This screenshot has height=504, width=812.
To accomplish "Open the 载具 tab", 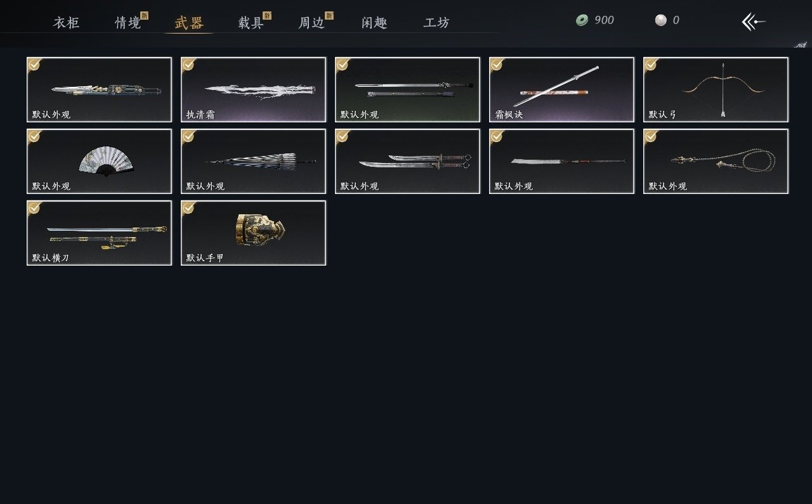I will [251, 23].
